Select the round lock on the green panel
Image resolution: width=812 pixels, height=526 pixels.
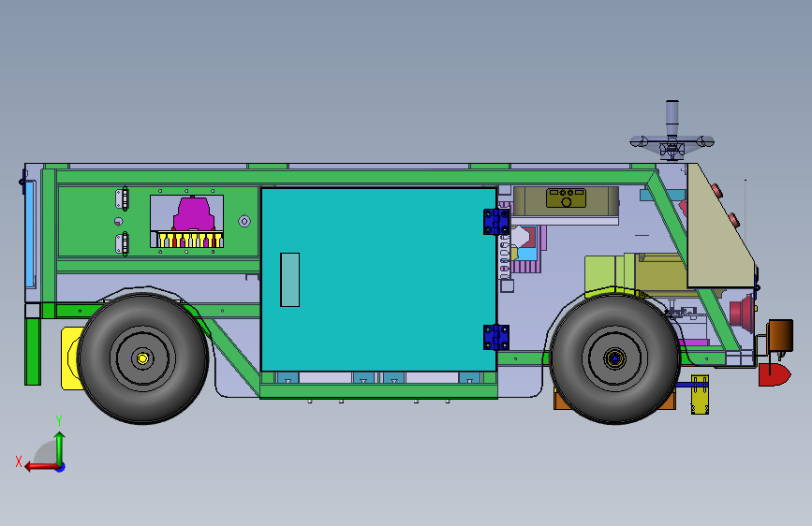coord(244,222)
